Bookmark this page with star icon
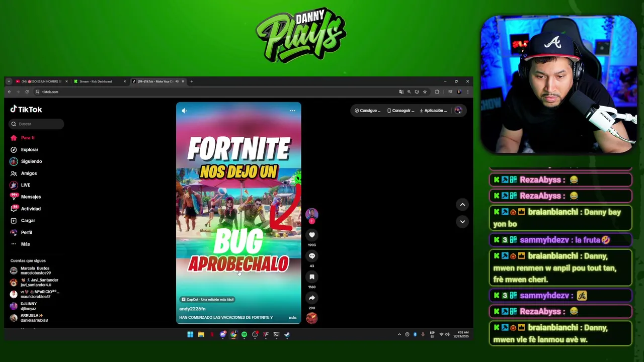Viewport: 644px width, 362px height. [x=425, y=92]
